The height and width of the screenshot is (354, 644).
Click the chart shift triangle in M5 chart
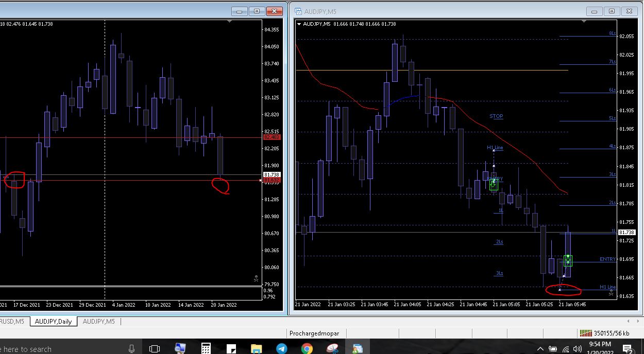(x=584, y=22)
